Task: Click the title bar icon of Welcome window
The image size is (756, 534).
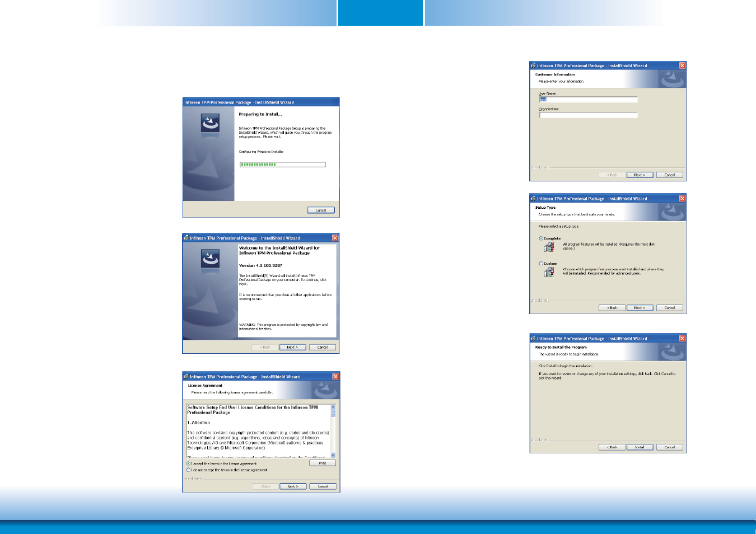Action: click(x=186, y=238)
